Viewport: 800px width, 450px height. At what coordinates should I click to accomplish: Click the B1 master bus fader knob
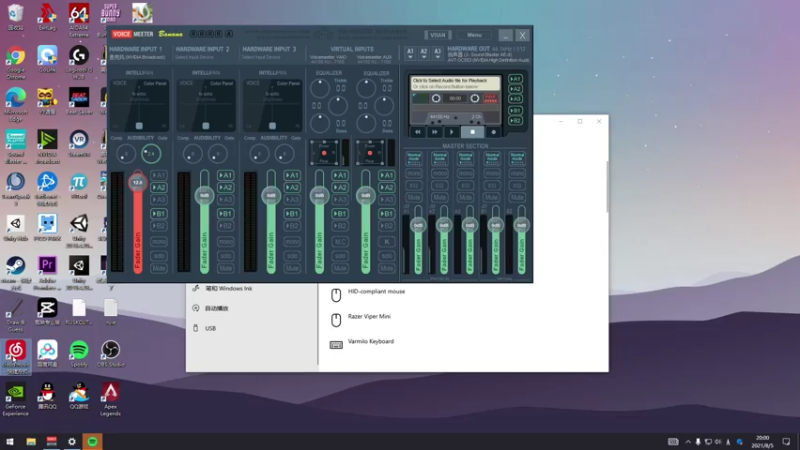495,225
